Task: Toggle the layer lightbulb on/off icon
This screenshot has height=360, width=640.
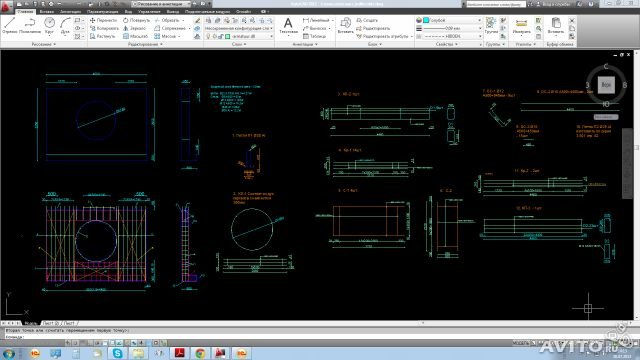Action: (208, 36)
